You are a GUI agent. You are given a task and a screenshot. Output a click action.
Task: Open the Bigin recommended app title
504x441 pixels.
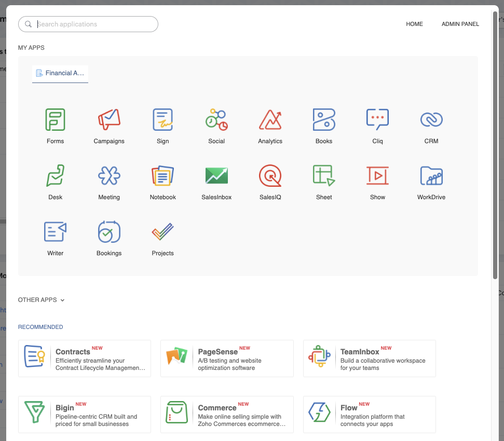click(x=64, y=408)
